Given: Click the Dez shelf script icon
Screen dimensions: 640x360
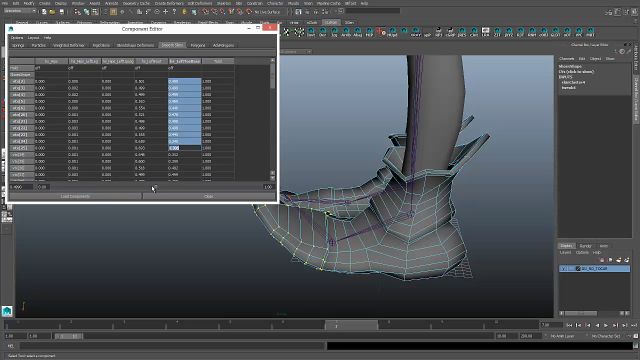Looking at the screenshot, I should 323,32.
